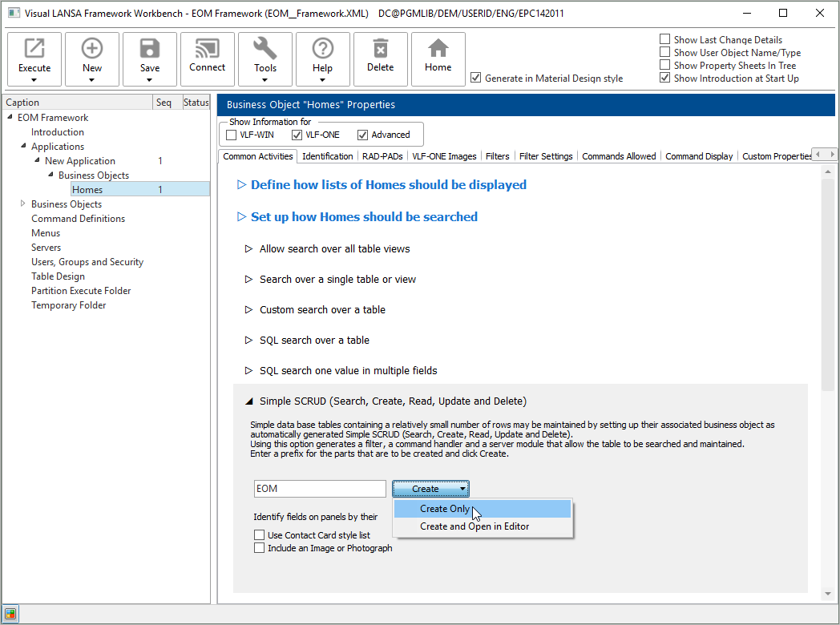The width and height of the screenshot is (840, 625).
Task: Collapse the EOM Framework tree node
Action: [x=10, y=117]
